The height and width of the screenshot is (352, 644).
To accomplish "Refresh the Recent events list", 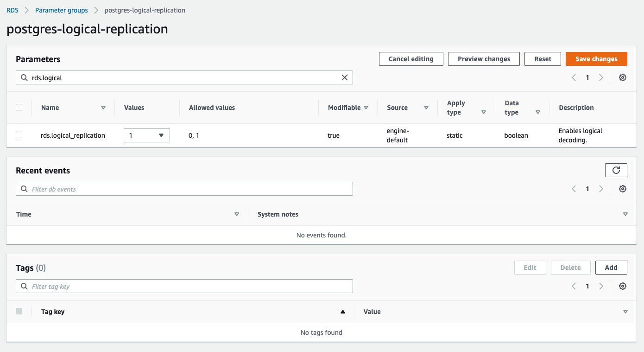I will click(x=616, y=170).
